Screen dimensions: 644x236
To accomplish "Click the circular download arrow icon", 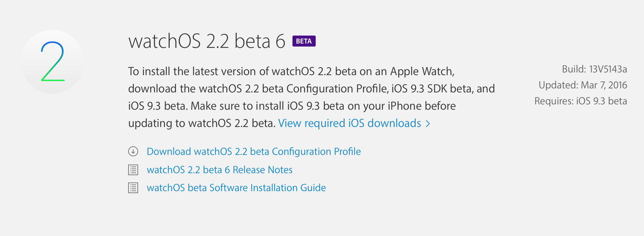I will 133,152.
